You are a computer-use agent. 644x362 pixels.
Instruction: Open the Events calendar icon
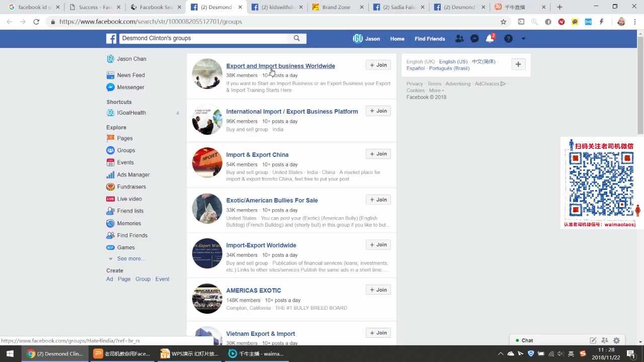coord(110,162)
